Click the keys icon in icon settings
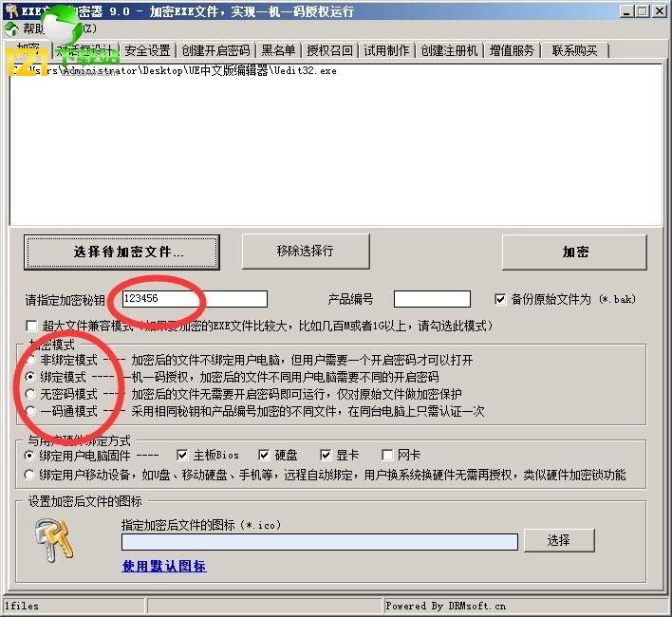The width and height of the screenshot is (672, 617). pos(54,541)
